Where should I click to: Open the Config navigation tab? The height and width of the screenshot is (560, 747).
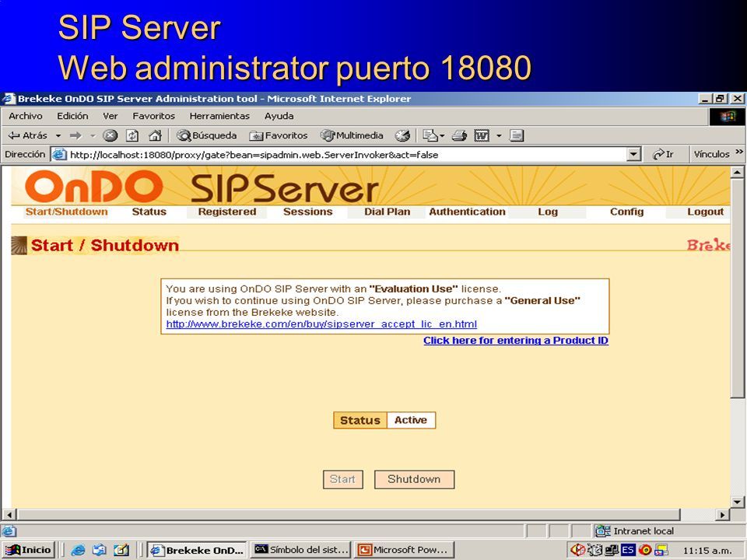627,212
